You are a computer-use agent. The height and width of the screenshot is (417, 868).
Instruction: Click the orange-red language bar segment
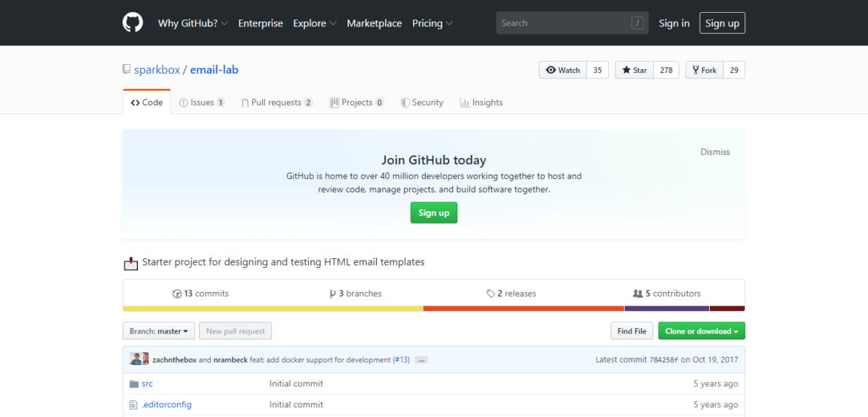tap(524, 309)
